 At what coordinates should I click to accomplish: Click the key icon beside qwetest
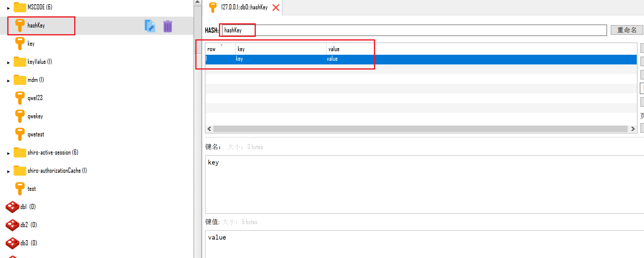20,134
